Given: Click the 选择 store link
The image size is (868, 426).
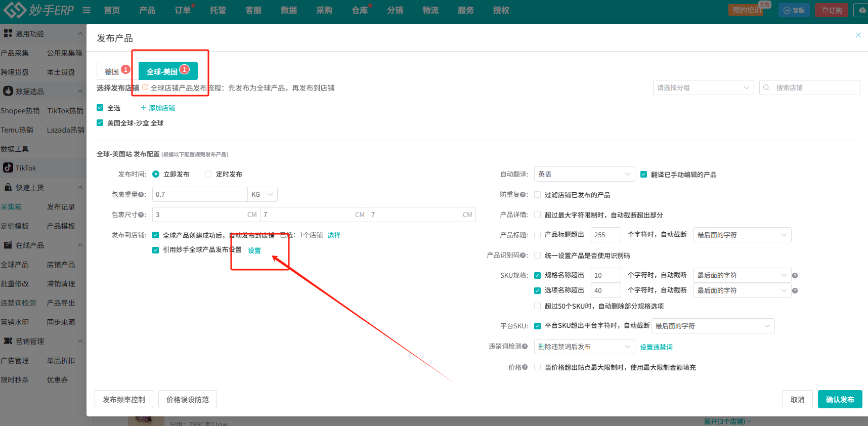Looking at the screenshot, I should 334,235.
